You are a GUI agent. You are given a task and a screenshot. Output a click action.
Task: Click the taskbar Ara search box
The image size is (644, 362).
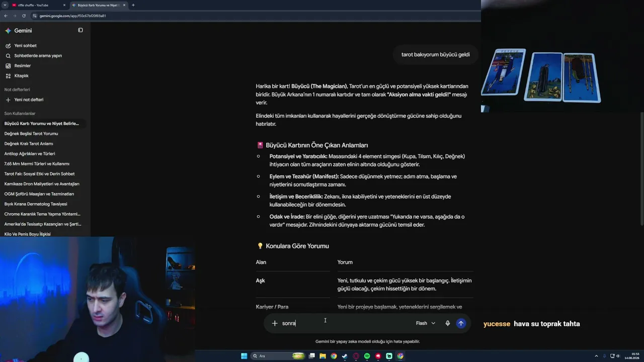(278, 356)
